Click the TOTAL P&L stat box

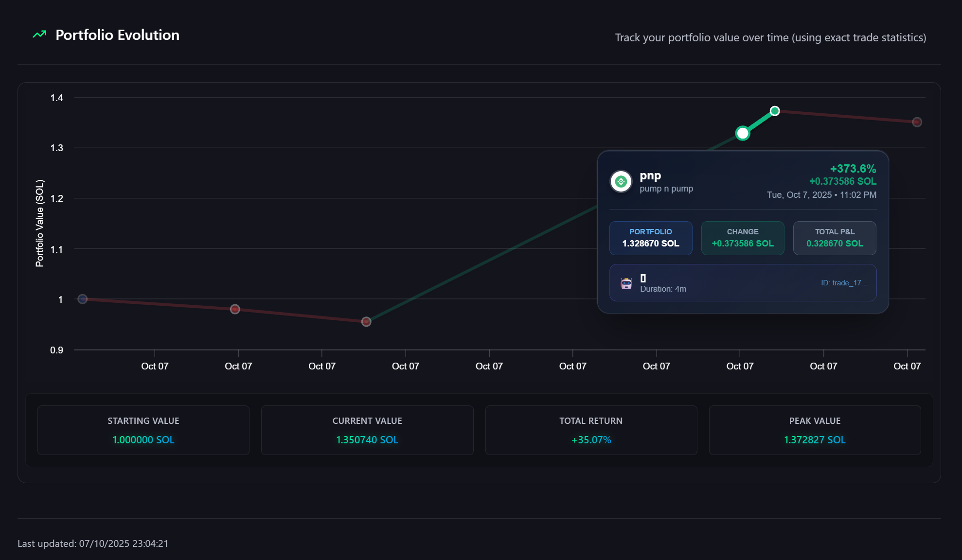click(834, 238)
